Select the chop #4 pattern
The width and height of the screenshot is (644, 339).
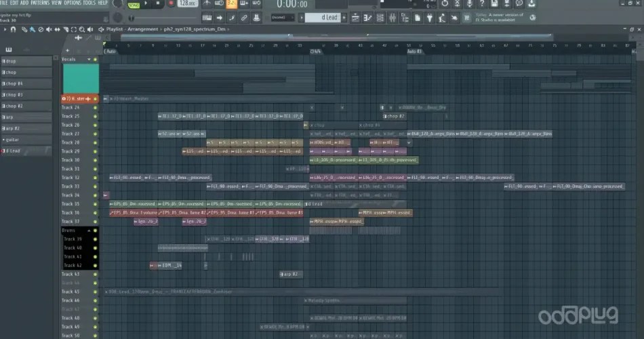(x=26, y=83)
